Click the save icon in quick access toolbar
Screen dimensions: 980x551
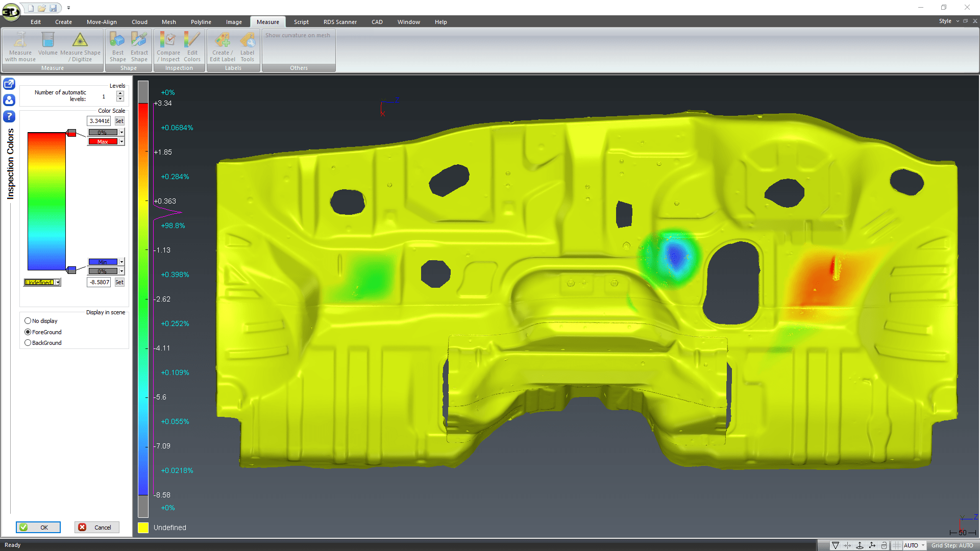pos(53,8)
